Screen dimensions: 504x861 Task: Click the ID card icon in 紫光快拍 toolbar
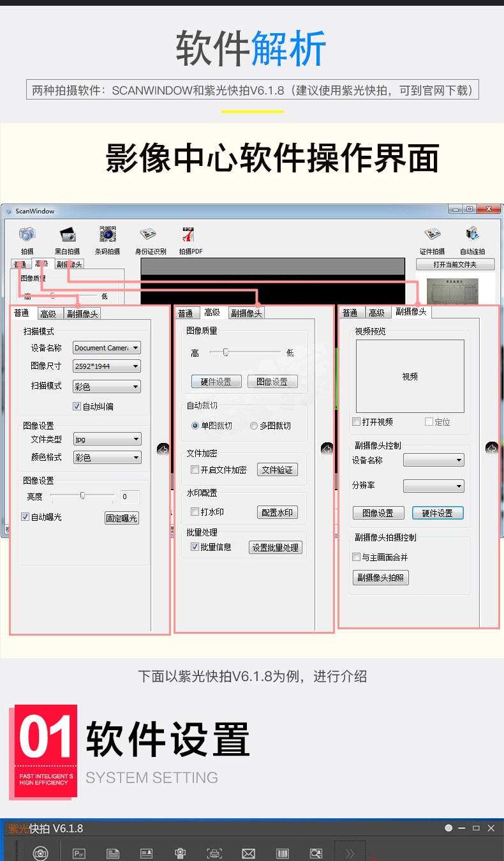click(x=147, y=853)
